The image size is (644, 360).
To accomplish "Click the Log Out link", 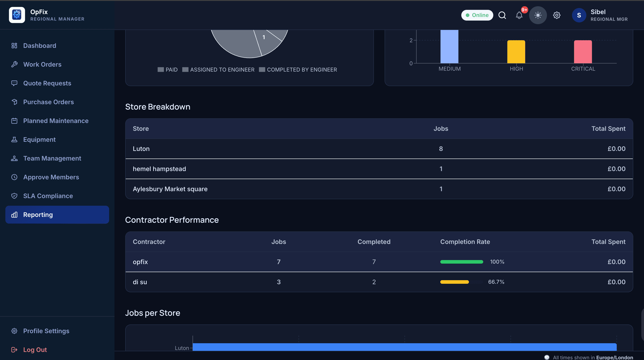I will pyautogui.click(x=57, y=350).
